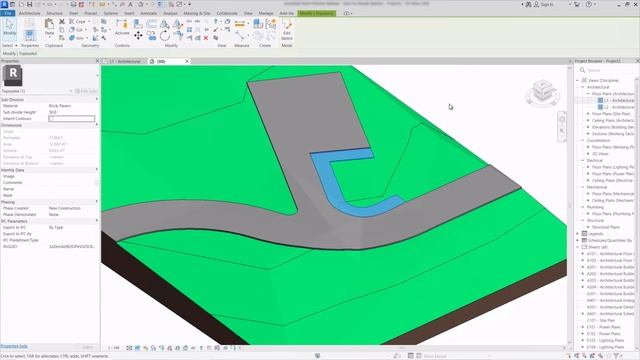Click the Project Browser search magnifier icon
Image resolution: width=640 pixels, height=360 pixels.
click(x=582, y=70)
